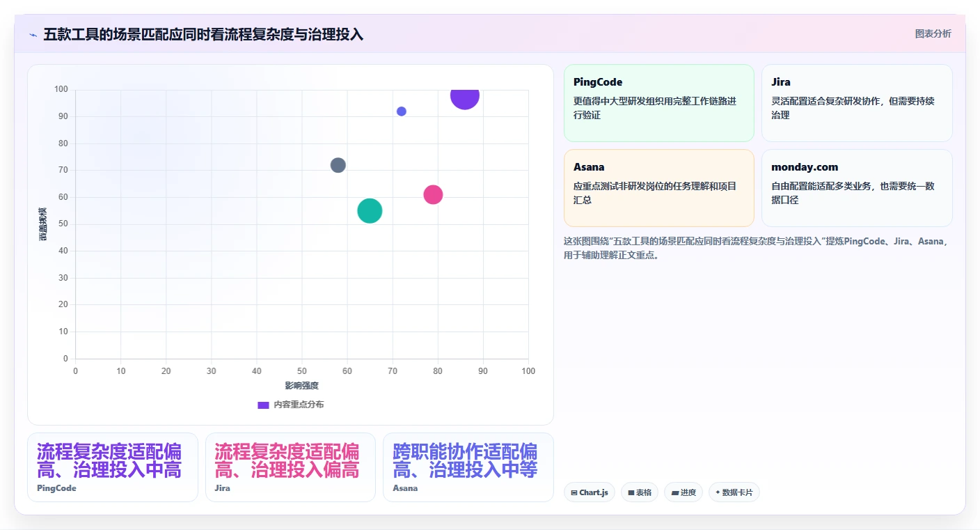This screenshot has height=530, width=980.
Task: Click the 影响强度 x-axis title
Action: [301, 386]
